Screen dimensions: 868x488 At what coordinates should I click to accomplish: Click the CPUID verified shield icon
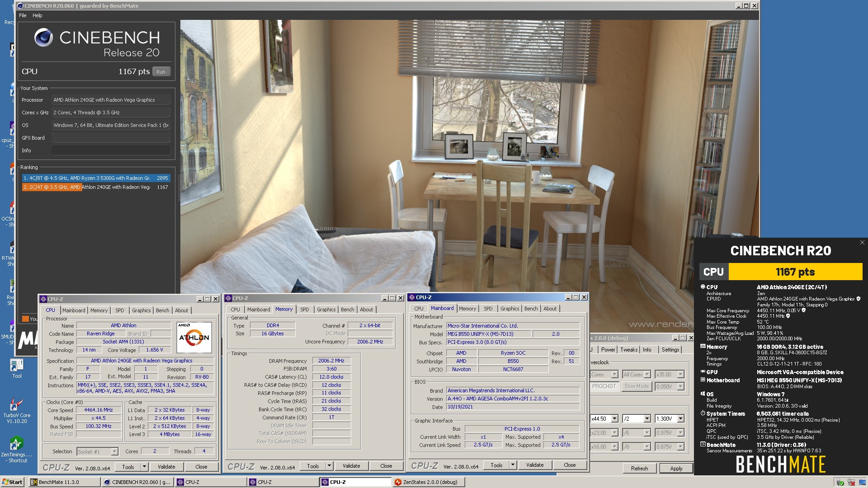coord(859,299)
